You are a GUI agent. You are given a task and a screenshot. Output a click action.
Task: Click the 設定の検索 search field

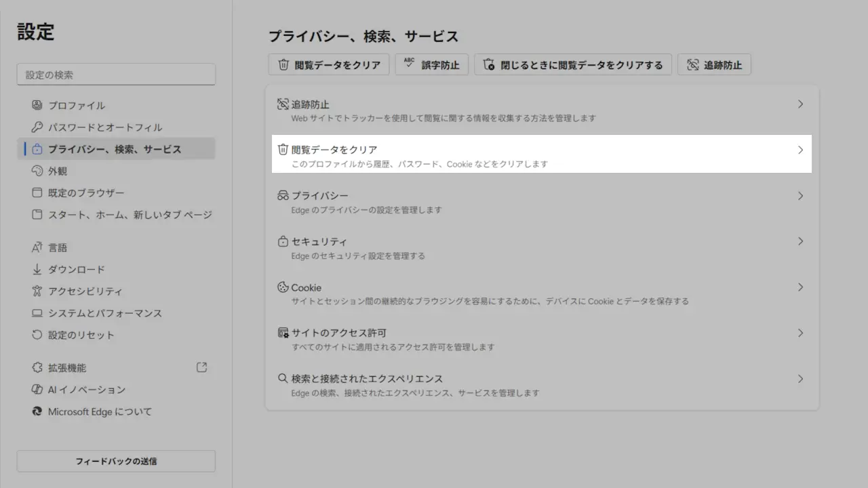(x=116, y=75)
